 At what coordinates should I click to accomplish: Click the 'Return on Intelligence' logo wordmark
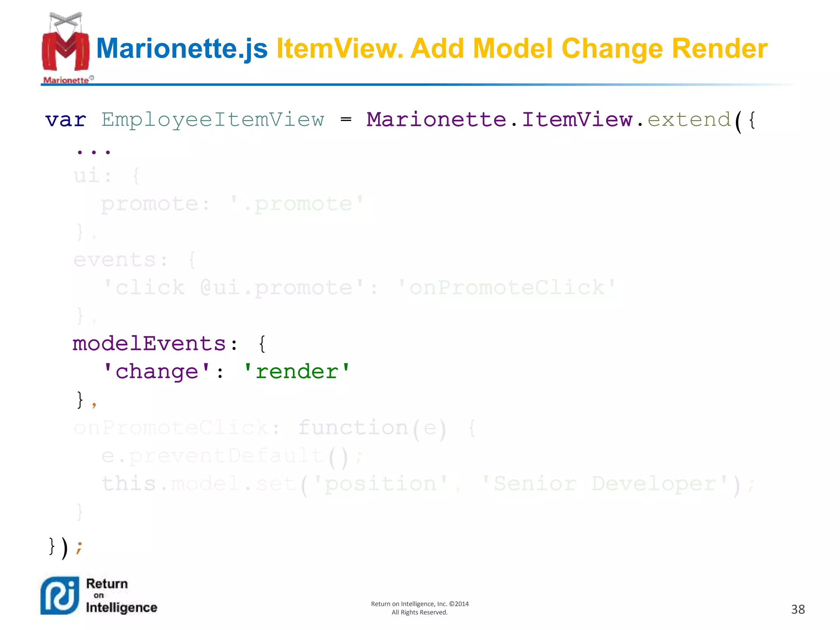click(121, 596)
